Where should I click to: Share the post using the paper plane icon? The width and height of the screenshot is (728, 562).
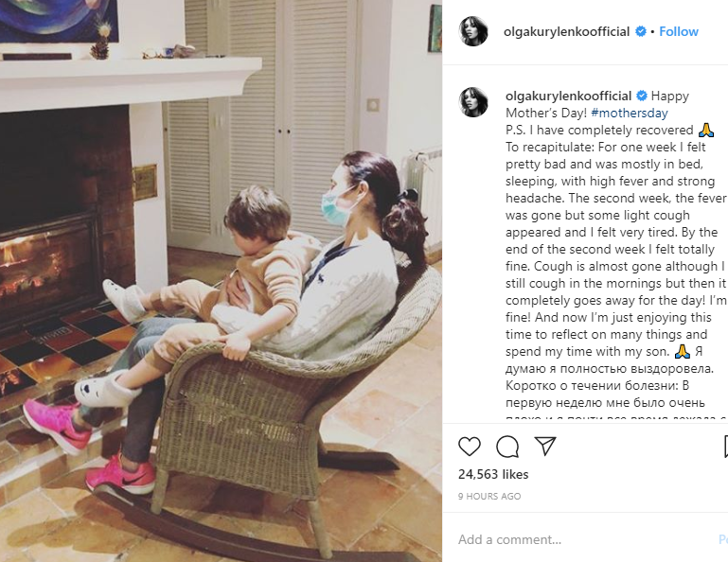click(545, 446)
